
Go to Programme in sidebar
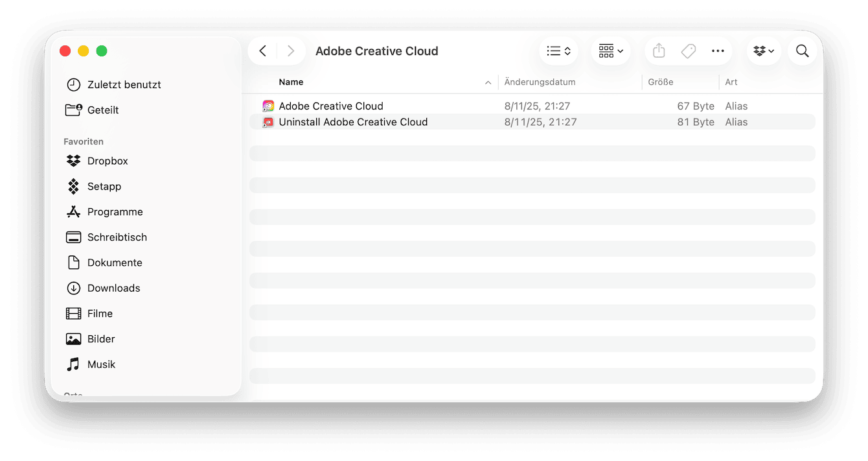[x=115, y=212]
